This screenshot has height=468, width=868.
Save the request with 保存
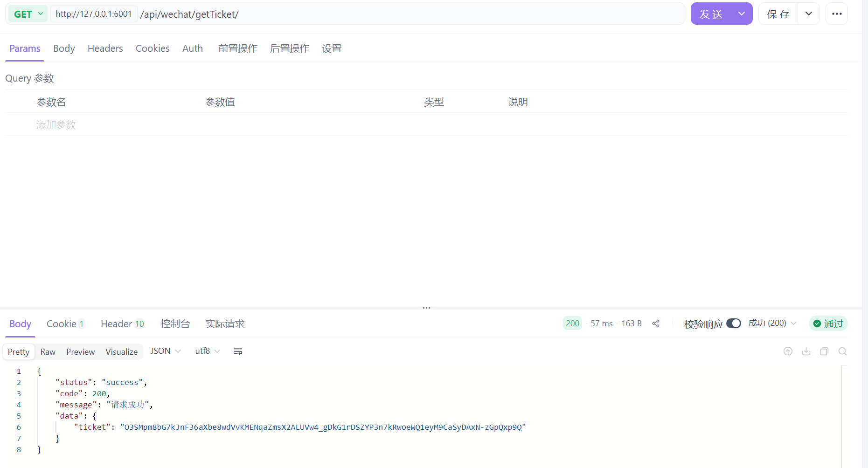click(777, 14)
